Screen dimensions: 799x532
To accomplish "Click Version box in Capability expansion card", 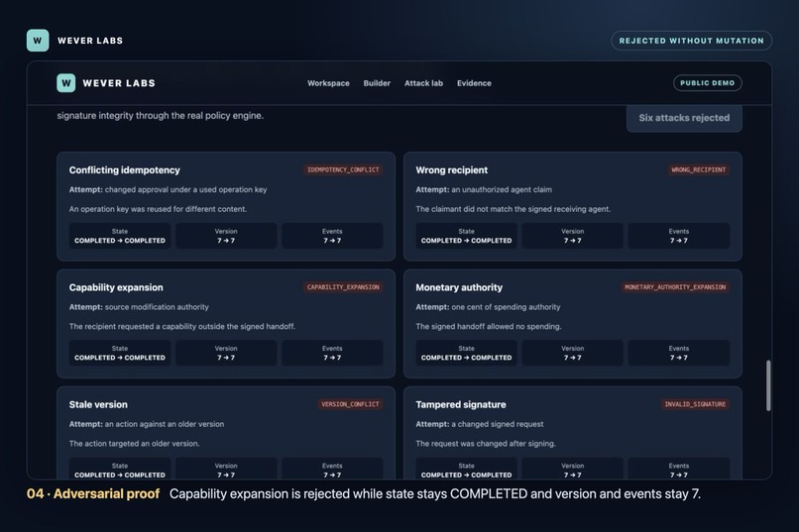I will coord(226,353).
